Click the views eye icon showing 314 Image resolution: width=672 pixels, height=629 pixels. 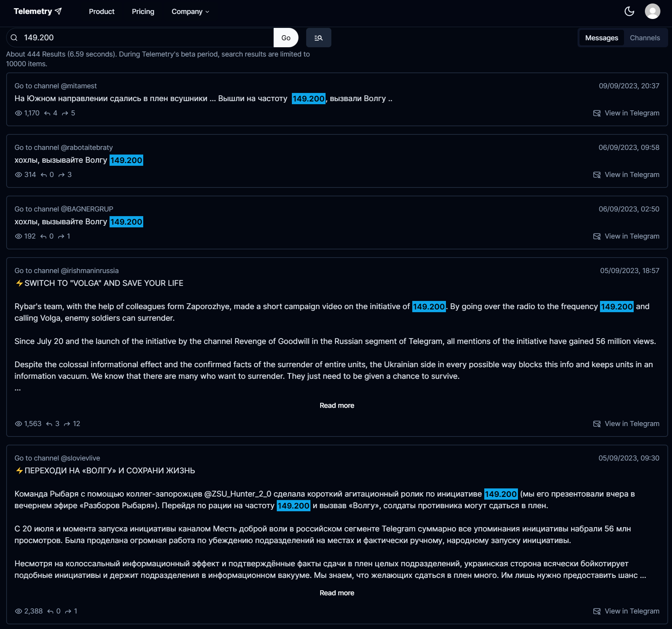pos(18,174)
